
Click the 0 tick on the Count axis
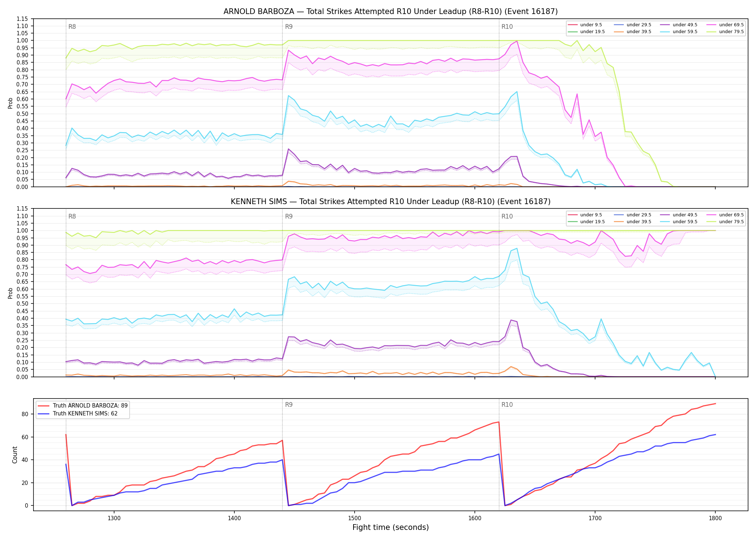click(27, 506)
